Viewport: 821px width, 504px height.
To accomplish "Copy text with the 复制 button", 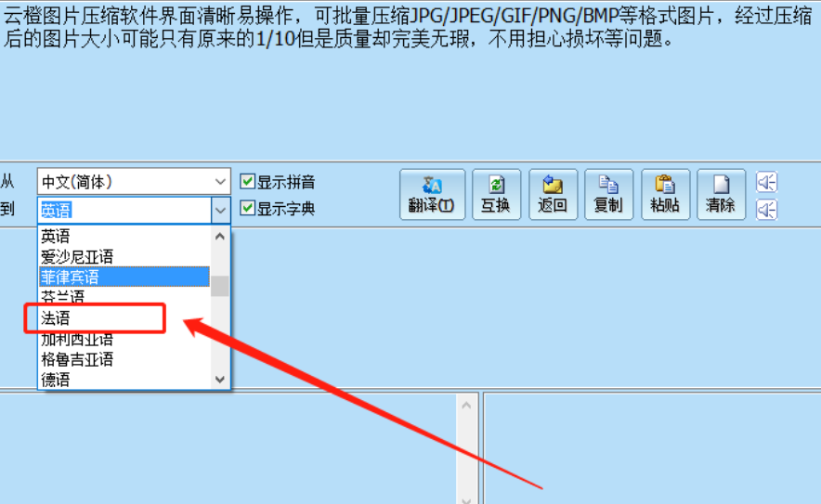I will [608, 194].
